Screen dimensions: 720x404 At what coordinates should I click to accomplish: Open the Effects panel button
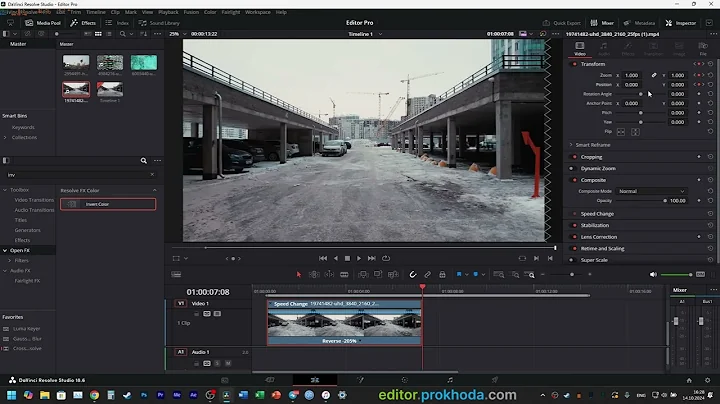(x=83, y=23)
